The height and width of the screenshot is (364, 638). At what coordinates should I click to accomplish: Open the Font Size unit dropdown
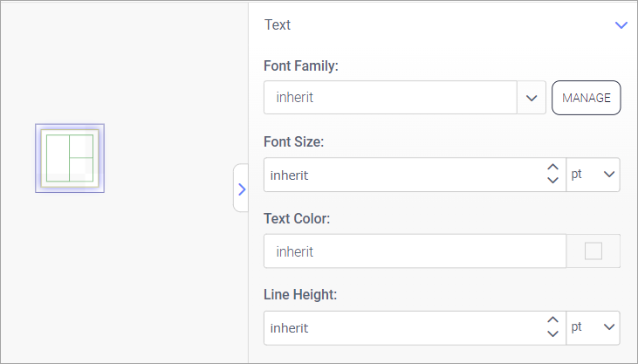point(593,175)
